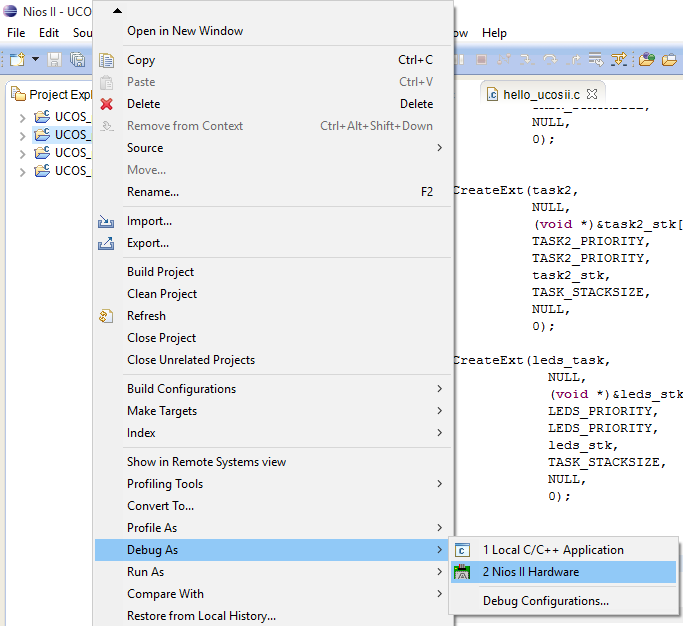This screenshot has width=683, height=626.
Task: Click the Step Return toolbar icon
Action: point(574,60)
